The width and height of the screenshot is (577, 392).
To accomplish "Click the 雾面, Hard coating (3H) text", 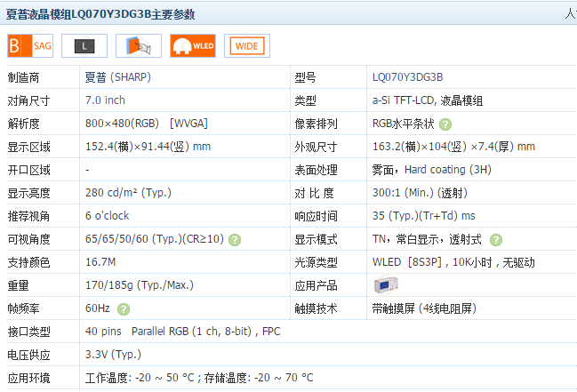I will [x=432, y=170].
